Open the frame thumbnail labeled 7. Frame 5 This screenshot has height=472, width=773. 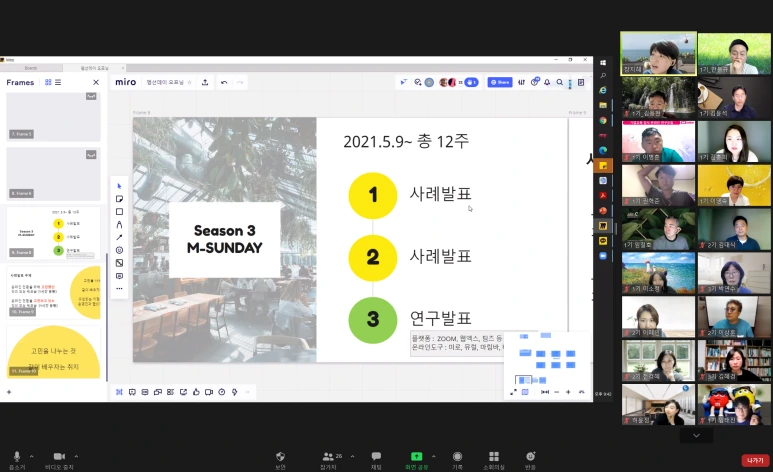(x=53, y=117)
